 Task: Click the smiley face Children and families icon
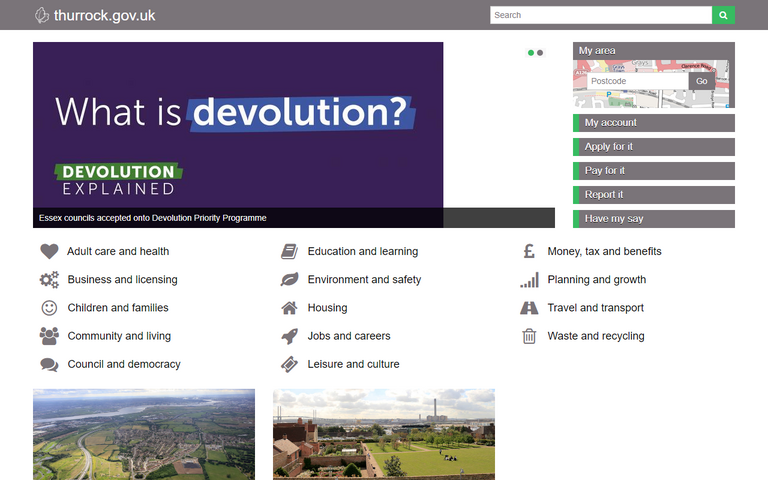point(49,308)
